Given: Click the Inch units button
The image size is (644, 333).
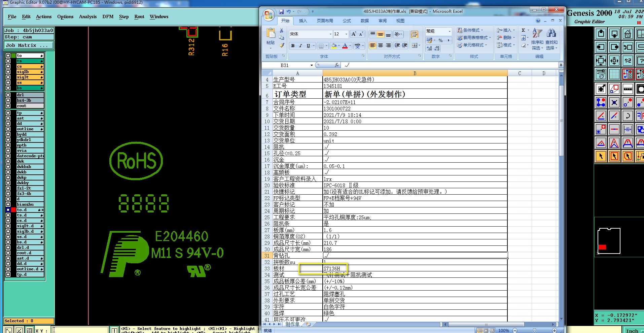Looking at the screenshot, I should tap(632, 331).
